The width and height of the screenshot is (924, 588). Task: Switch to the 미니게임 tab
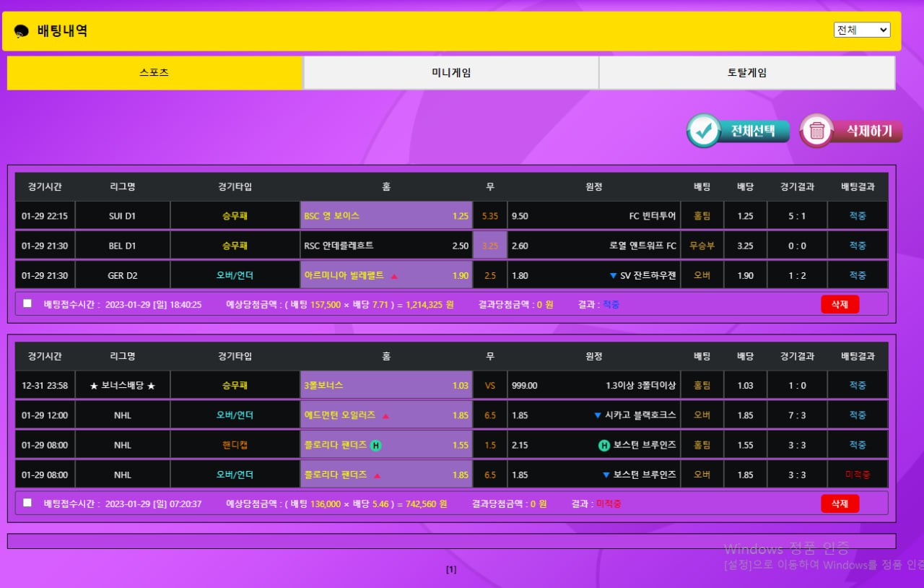(451, 73)
